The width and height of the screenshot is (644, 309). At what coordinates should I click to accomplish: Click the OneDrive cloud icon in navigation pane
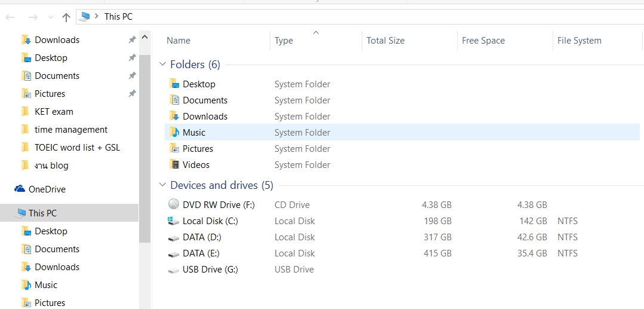(x=20, y=189)
